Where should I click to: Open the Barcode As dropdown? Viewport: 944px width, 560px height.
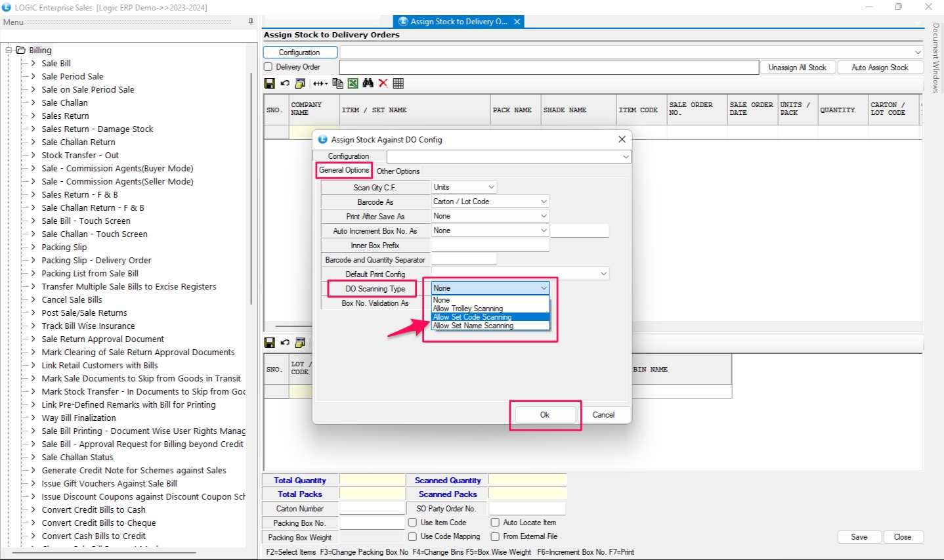point(544,202)
